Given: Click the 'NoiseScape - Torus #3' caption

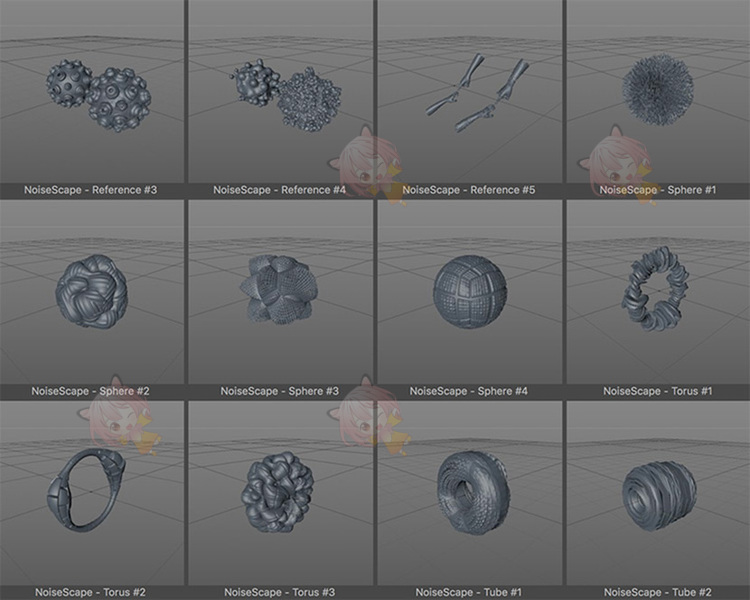Looking at the screenshot, I should tap(279, 592).
